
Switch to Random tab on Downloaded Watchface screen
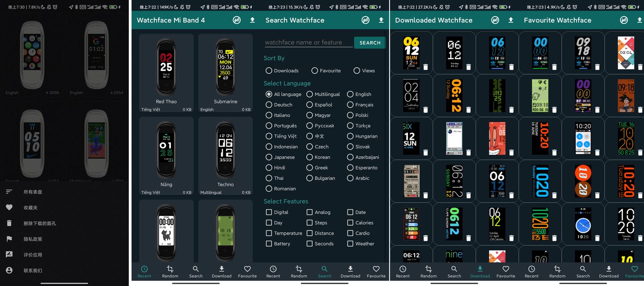428,272
